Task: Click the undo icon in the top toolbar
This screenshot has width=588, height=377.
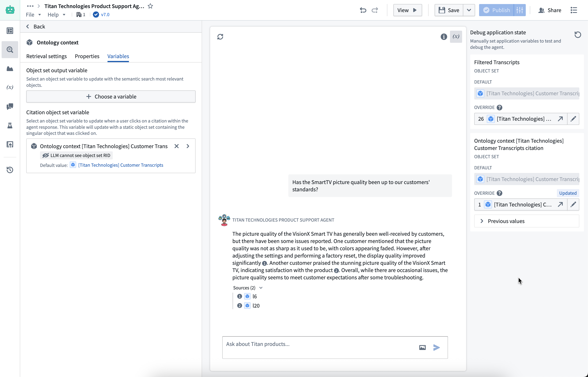Action: pos(363,10)
